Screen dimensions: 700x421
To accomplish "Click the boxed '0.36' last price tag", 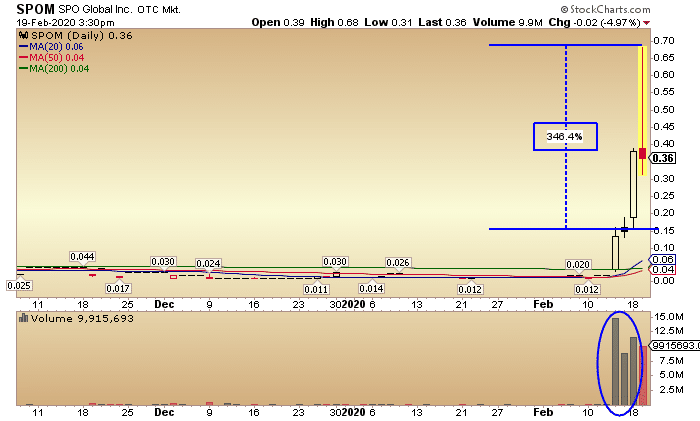I will 663,158.
